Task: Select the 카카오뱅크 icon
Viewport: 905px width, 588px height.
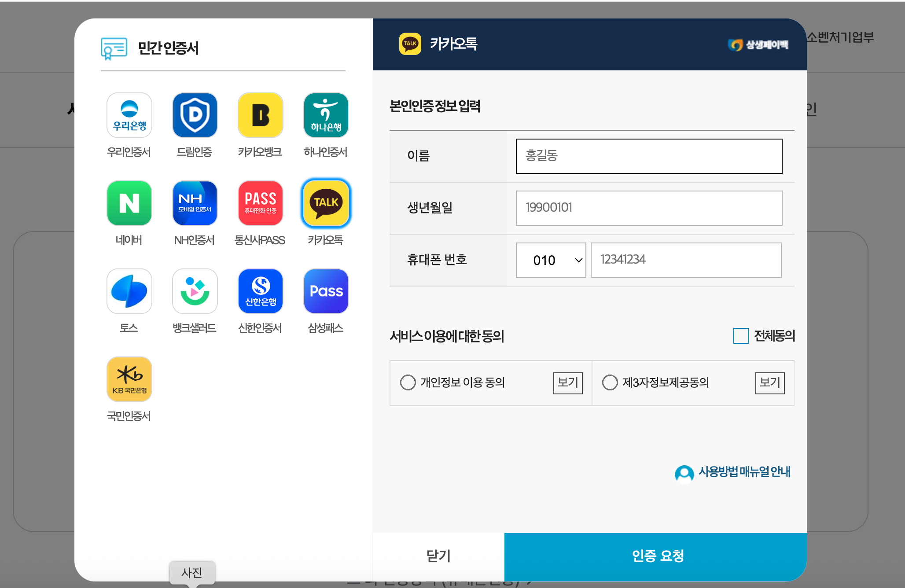Action: tap(260, 115)
